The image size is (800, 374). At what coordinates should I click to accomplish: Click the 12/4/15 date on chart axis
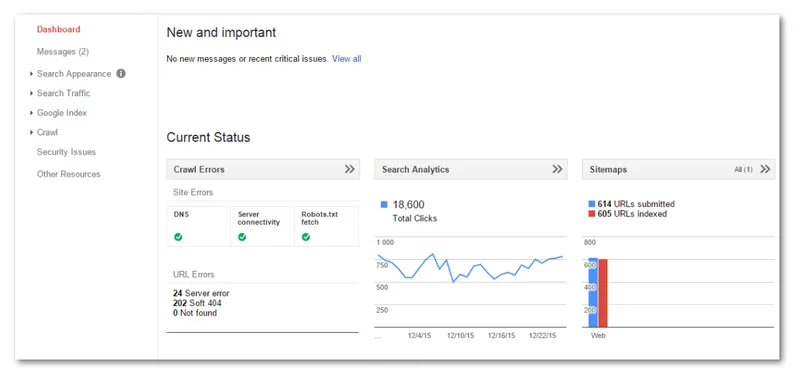click(419, 336)
